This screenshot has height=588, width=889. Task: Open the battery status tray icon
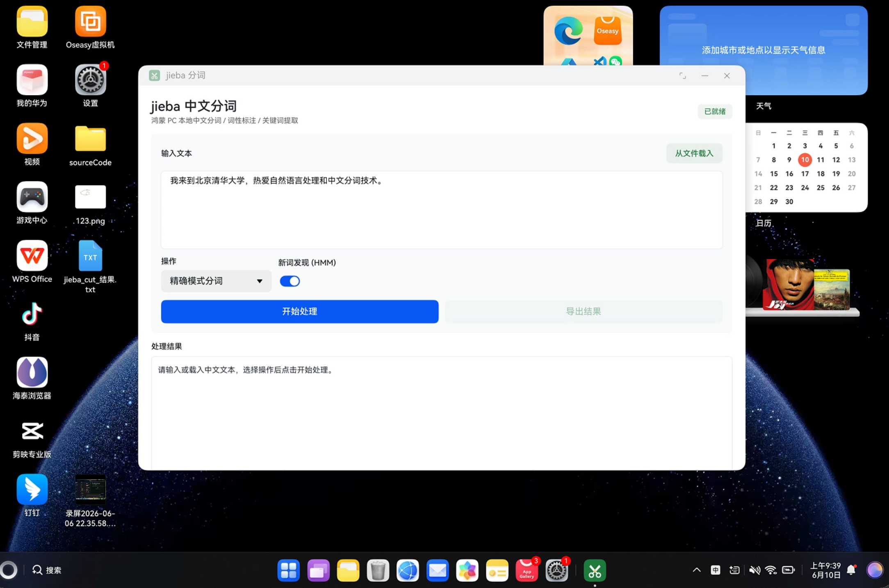tap(789, 570)
